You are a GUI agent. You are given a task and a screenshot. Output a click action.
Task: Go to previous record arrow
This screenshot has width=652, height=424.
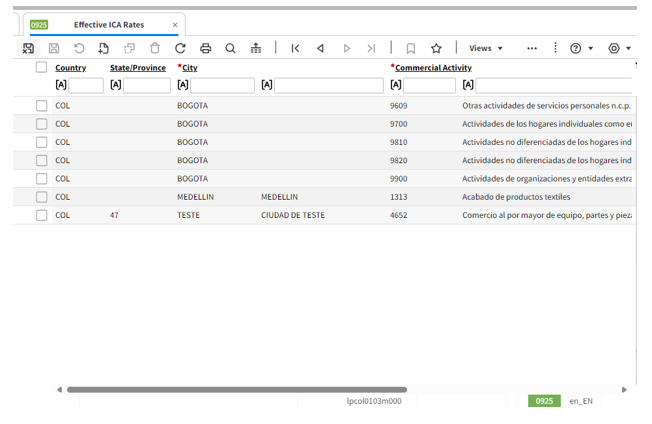[320, 48]
